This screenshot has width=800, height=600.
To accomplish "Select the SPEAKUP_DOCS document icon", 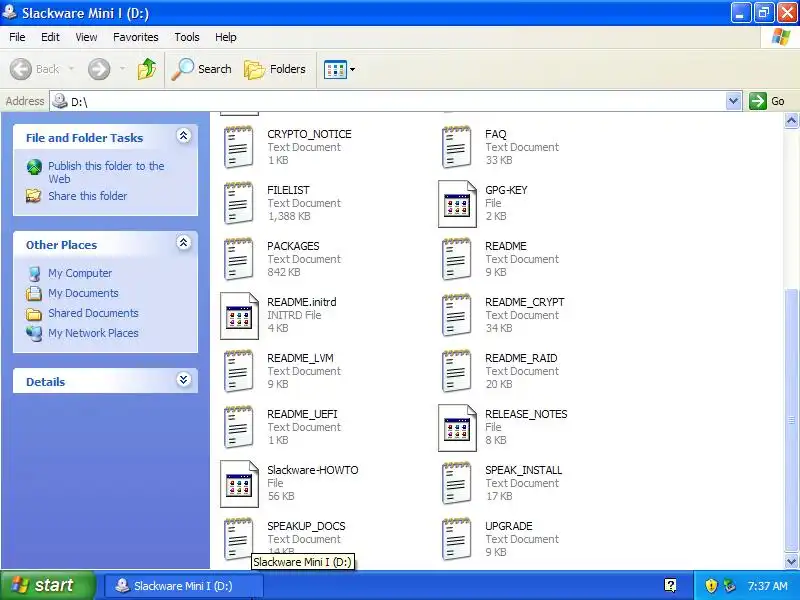I will 239,539.
